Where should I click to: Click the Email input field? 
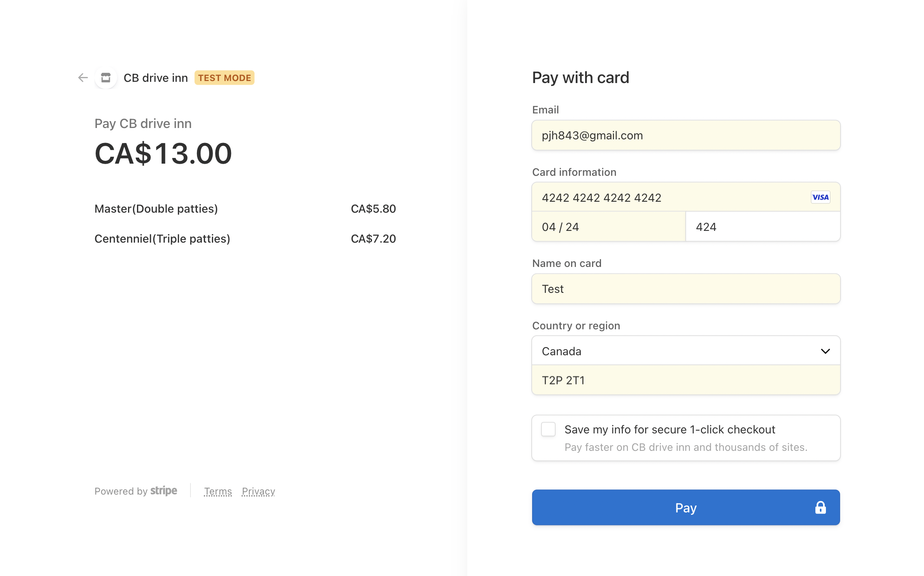coord(686,135)
